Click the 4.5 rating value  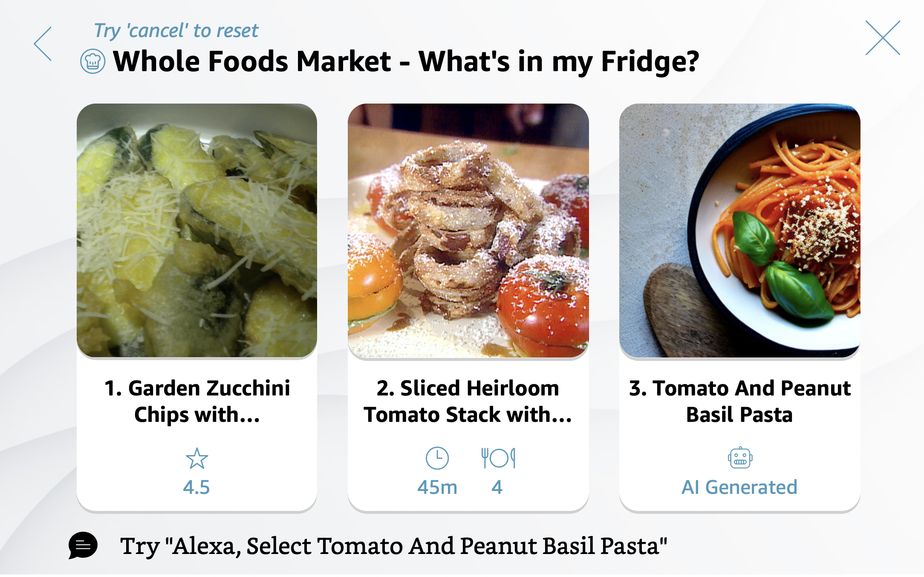pos(196,487)
